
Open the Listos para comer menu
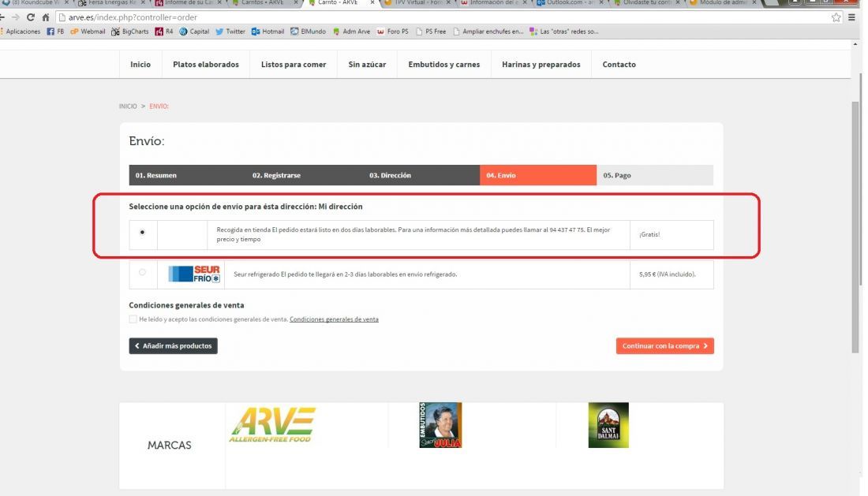[294, 65]
